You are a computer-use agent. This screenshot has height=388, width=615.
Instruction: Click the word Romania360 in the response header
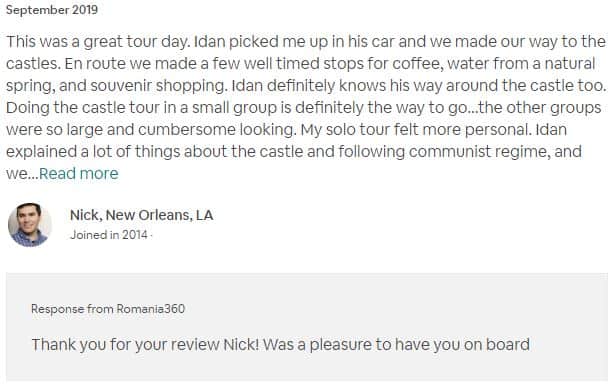point(151,309)
